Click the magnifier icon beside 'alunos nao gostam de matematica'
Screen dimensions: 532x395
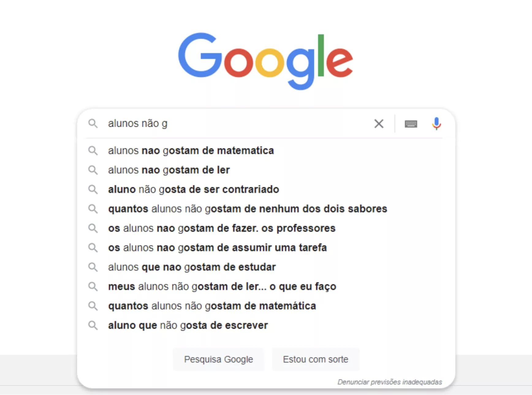tap(93, 151)
